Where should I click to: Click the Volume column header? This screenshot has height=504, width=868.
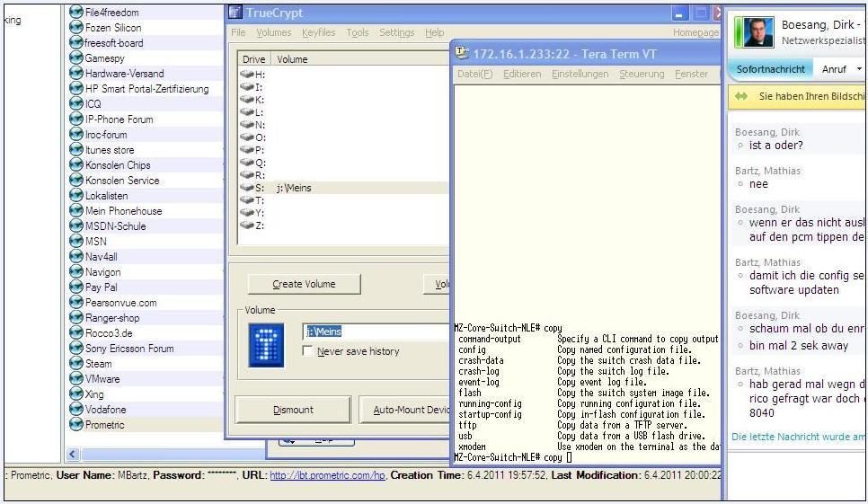(x=359, y=59)
